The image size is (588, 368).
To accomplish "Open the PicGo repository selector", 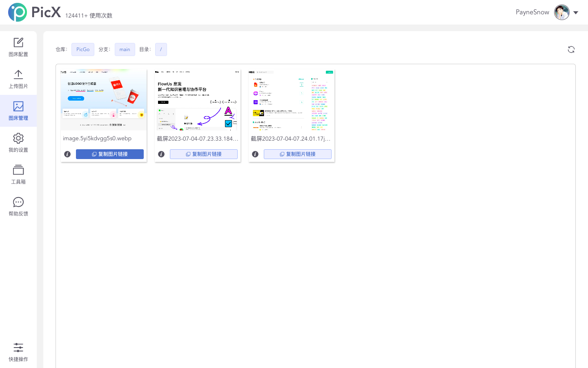I will click(x=82, y=49).
